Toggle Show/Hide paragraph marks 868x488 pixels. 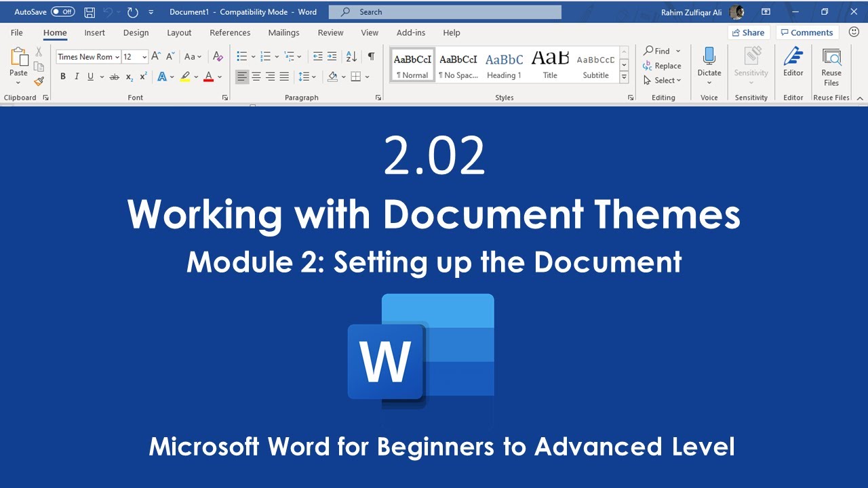click(x=371, y=56)
